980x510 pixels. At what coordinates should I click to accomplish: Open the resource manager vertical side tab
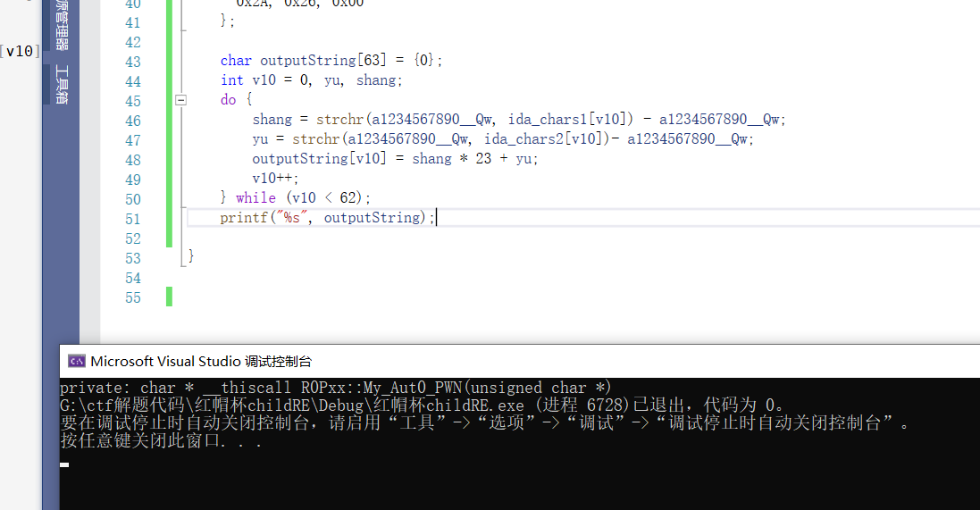click(62, 25)
